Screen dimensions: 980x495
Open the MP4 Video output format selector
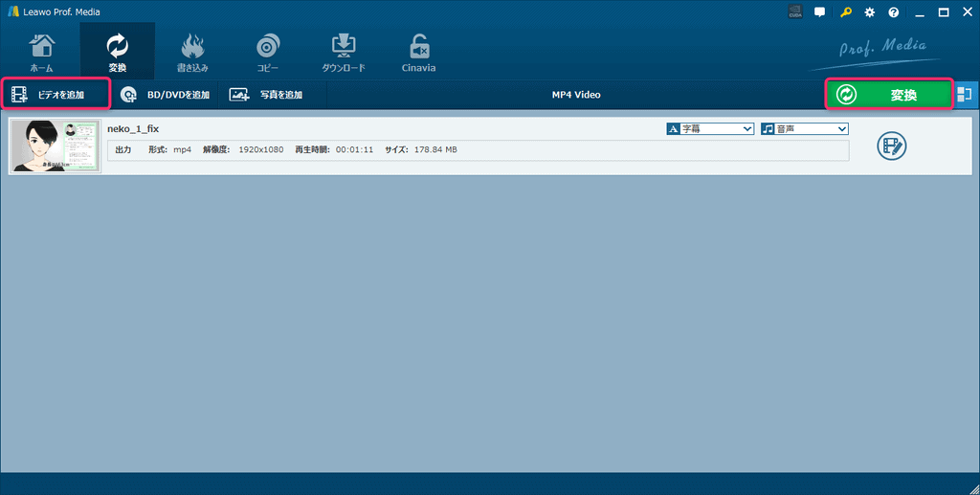[576, 95]
